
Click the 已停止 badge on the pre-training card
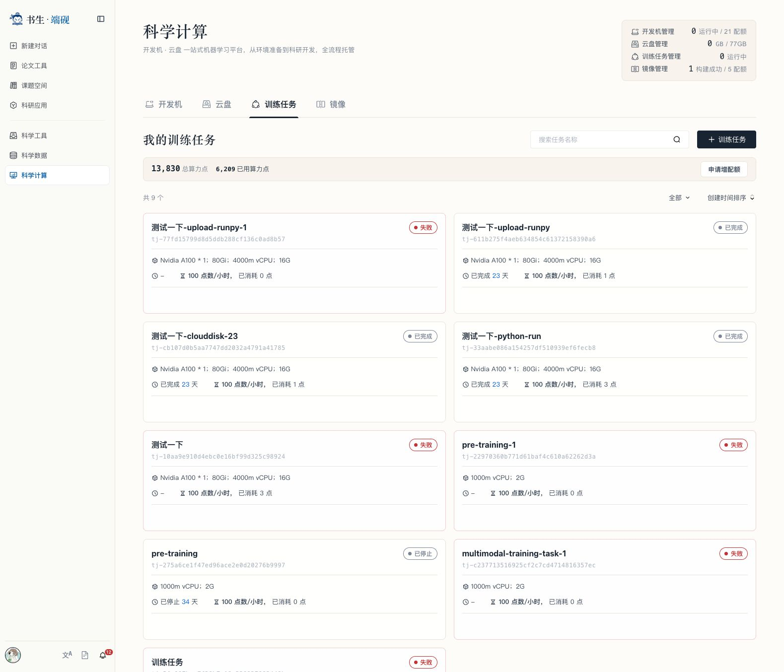tap(420, 554)
